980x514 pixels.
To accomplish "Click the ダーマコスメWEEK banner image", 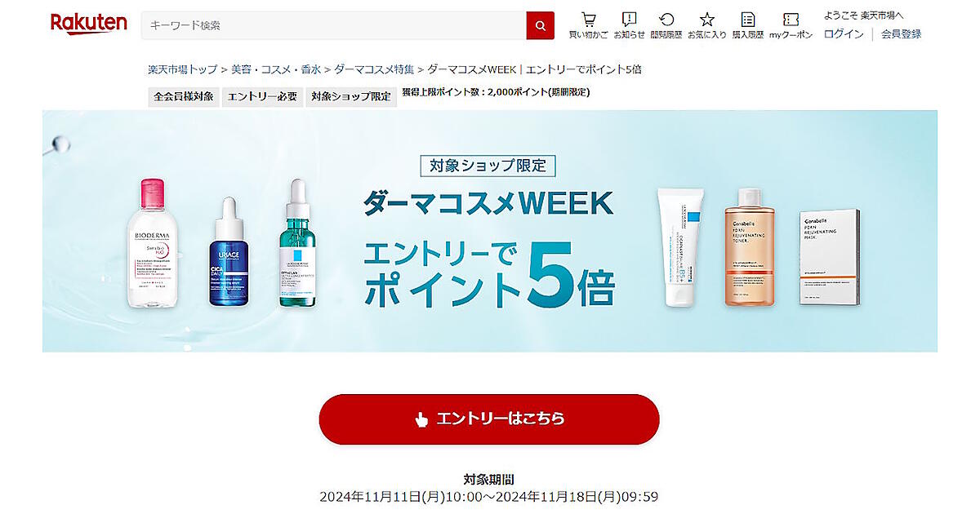I will pos(490,231).
